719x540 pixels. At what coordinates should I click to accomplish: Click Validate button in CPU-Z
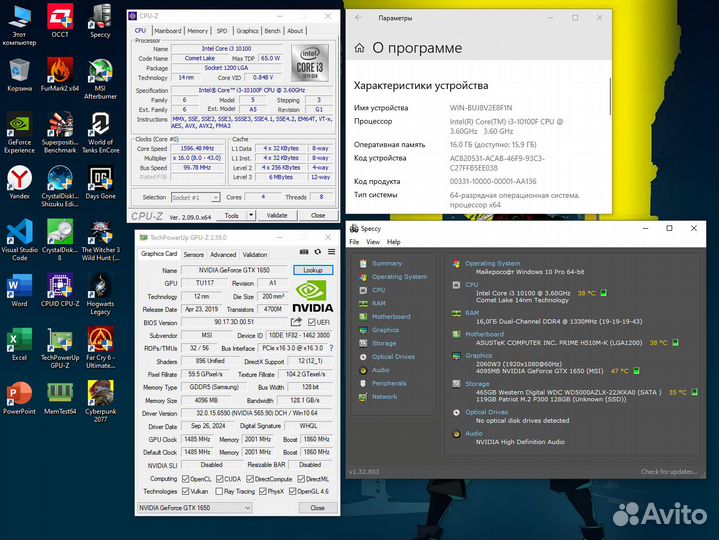277,215
